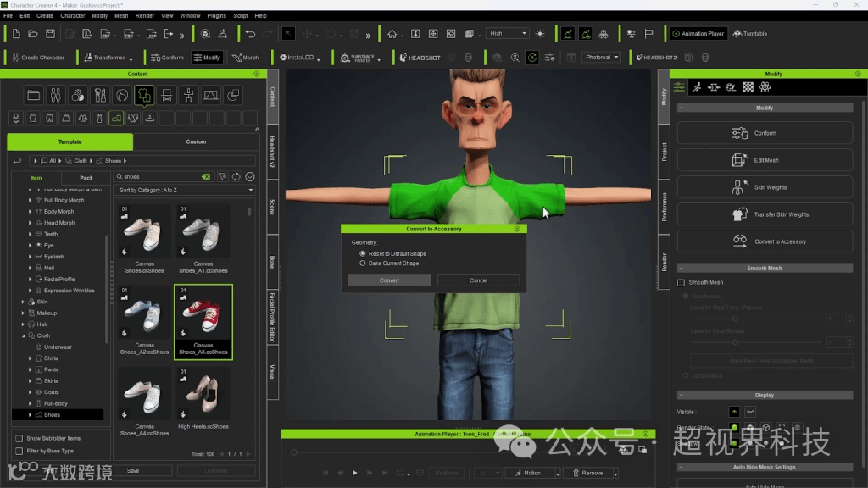Open the Substance Painter tool

[357, 58]
